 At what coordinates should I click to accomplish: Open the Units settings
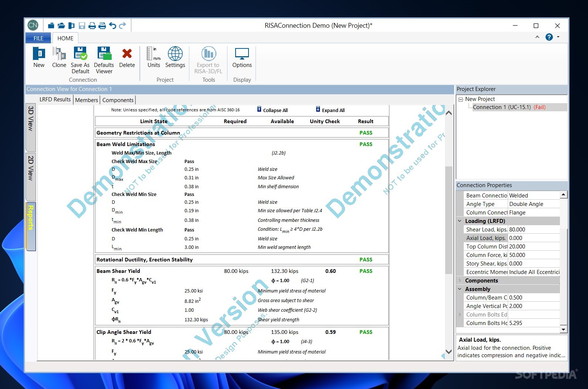pyautogui.click(x=154, y=57)
